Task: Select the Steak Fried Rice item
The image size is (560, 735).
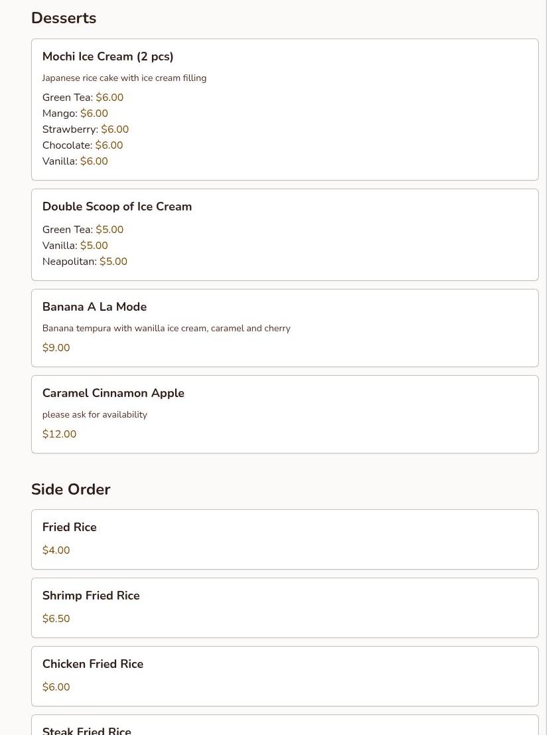Action: [87, 730]
